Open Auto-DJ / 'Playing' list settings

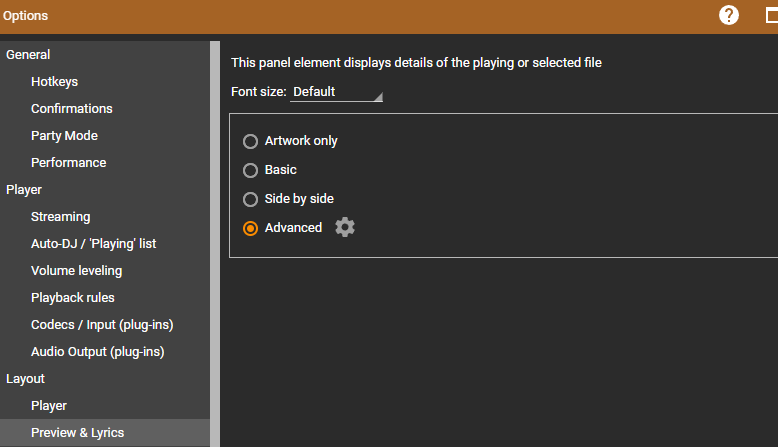coord(93,244)
